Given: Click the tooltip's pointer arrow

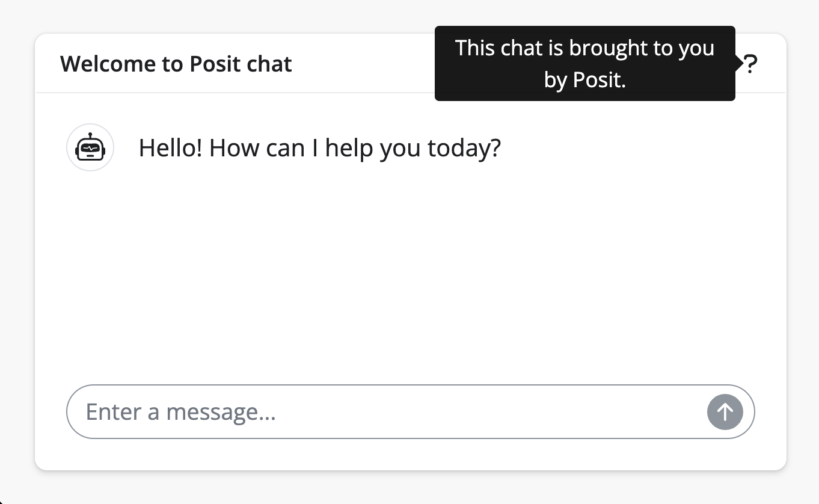Looking at the screenshot, I should (x=738, y=63).
